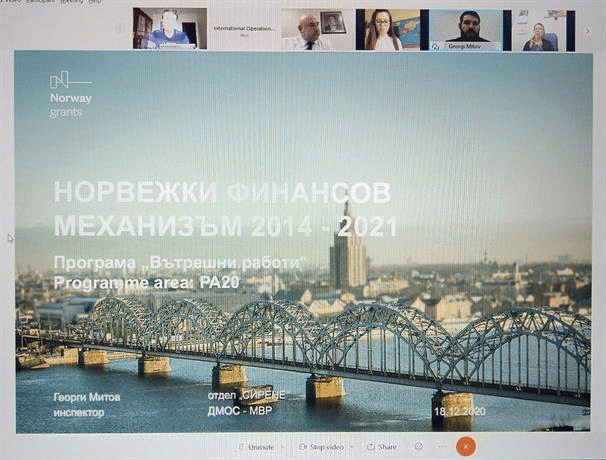
Task: Show next participants with right arrow
Action: [587, 31]
